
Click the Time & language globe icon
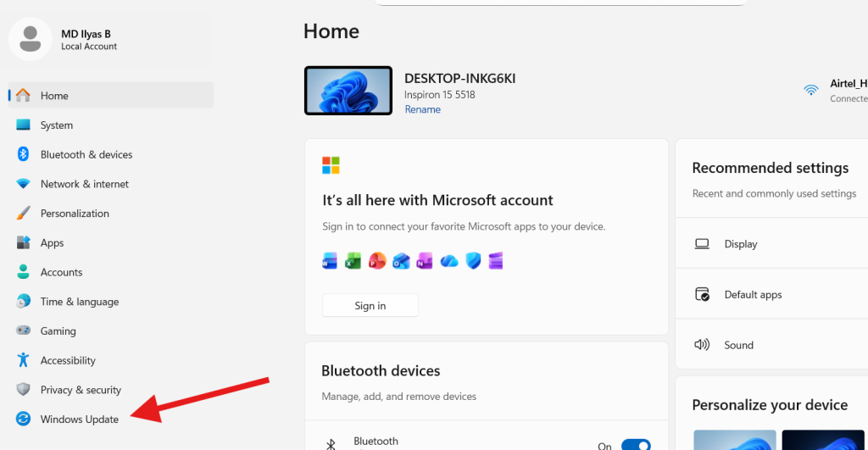click(23, 301)
